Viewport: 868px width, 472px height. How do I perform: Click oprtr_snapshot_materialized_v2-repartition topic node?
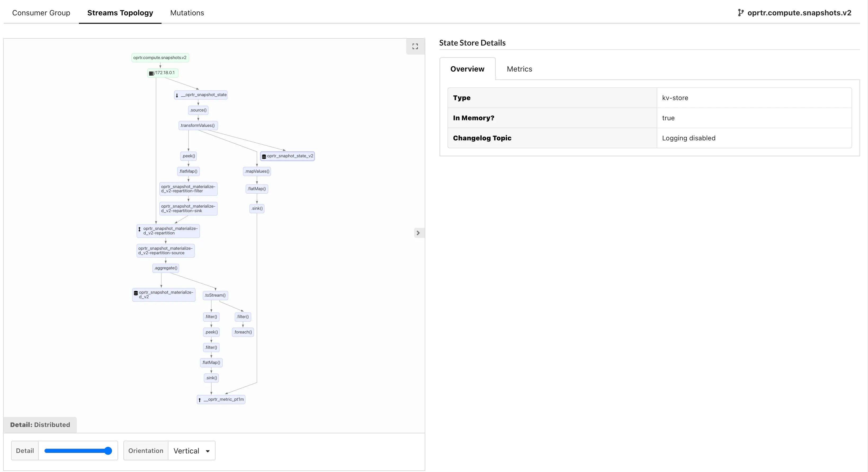click(168, 231)
